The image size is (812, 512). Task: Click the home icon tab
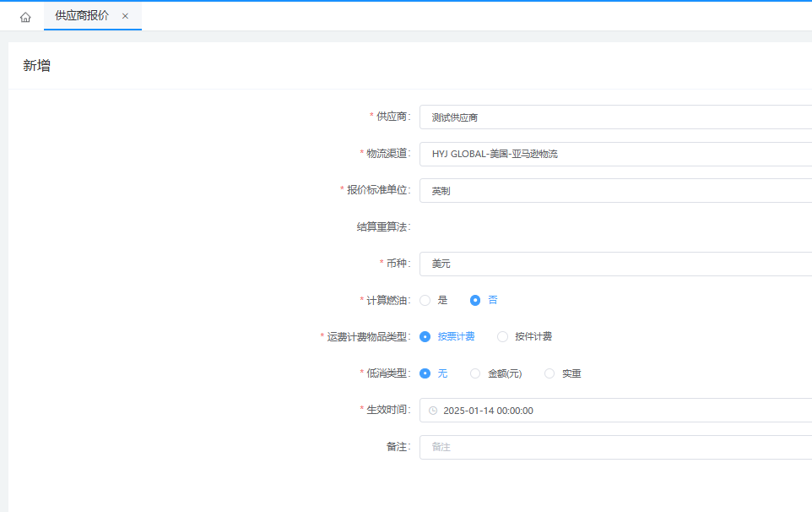pyautogui.click(x=25, y=17)
